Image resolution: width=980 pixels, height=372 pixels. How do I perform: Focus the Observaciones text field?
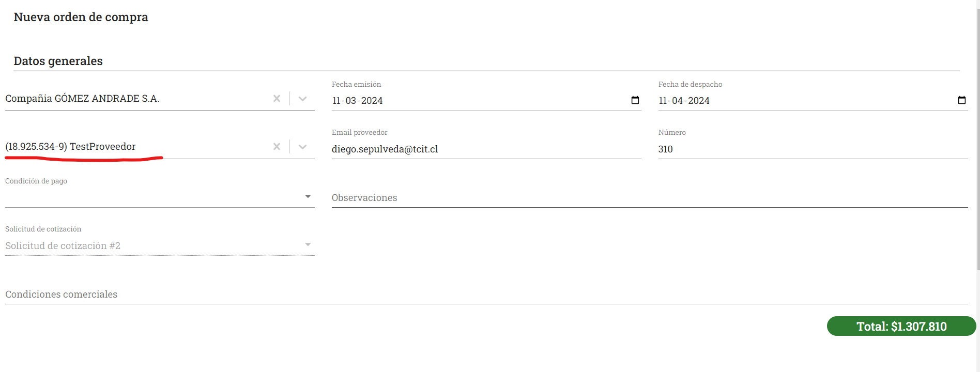[649, 198]
